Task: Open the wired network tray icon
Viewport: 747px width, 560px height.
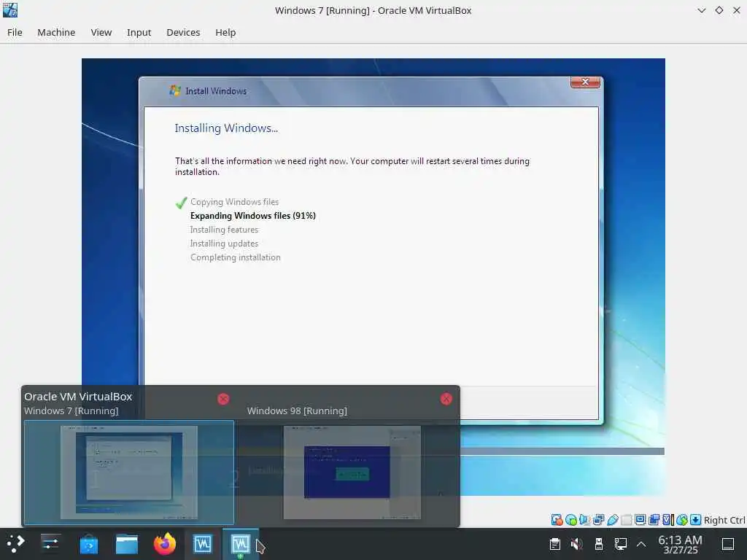Action: (620, 544)
